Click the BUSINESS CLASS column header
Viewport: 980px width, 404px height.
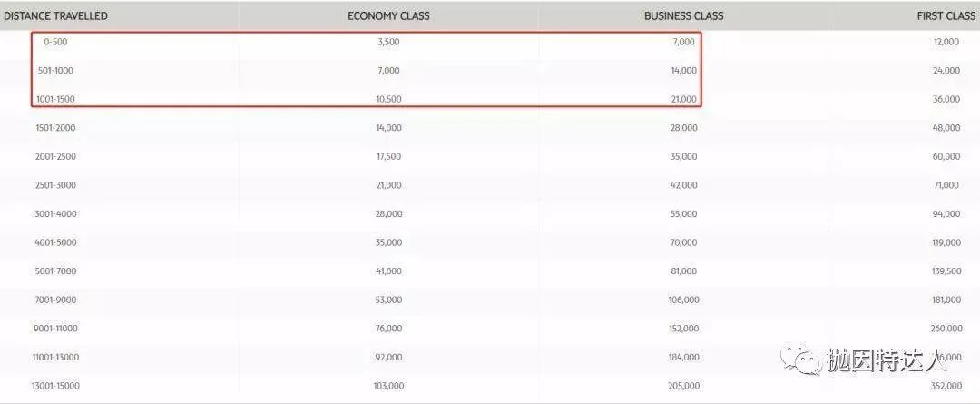[684, 15]
